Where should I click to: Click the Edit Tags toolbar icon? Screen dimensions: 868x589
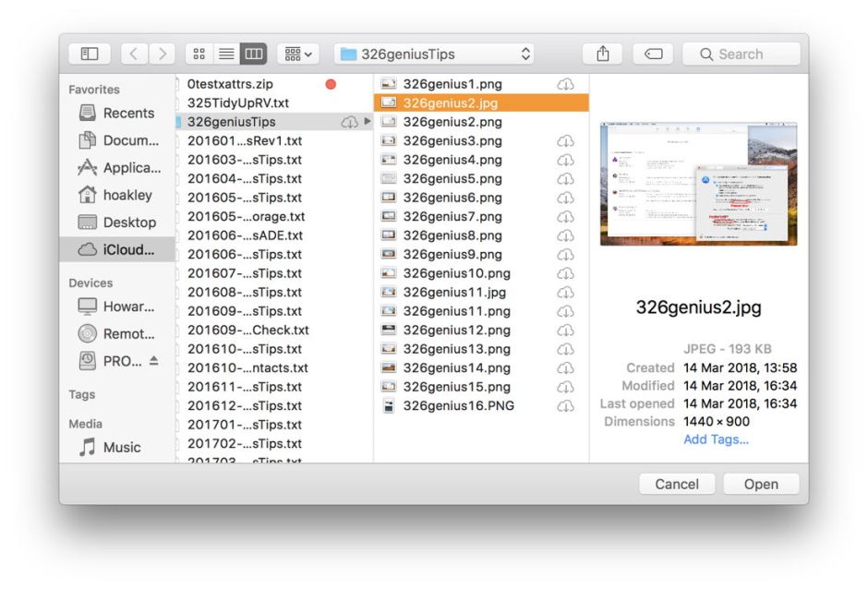tap(653, 54)
